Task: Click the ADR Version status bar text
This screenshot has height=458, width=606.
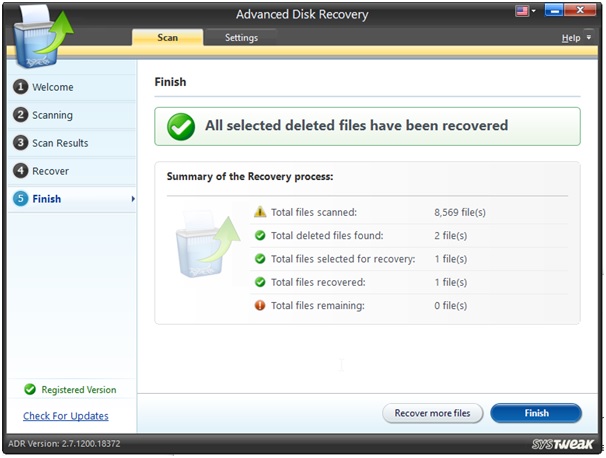Action: pos(64,444)
